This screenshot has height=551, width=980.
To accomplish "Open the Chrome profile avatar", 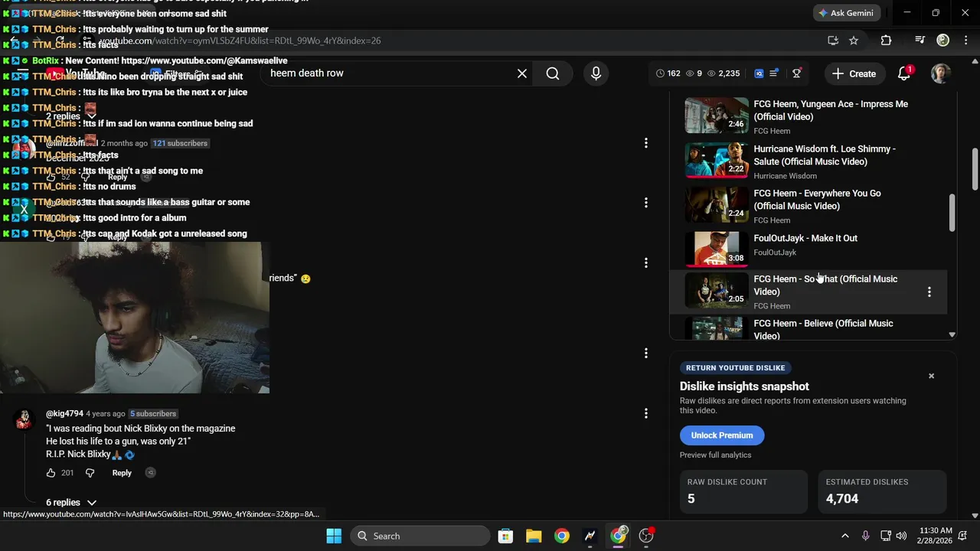I will coord(943,41).
